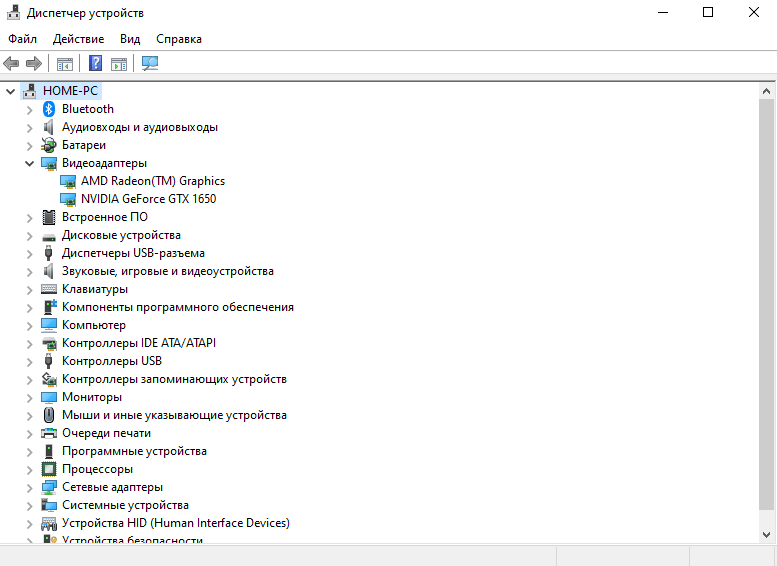
Task: Click the printer icon beside Очереди печати
Action: [49, 433]
